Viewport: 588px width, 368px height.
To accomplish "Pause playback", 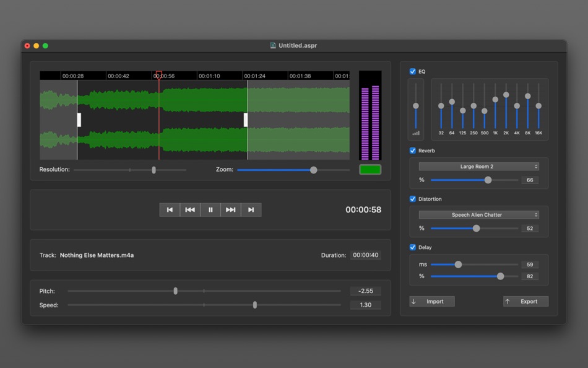I will (x=210, y=210).
